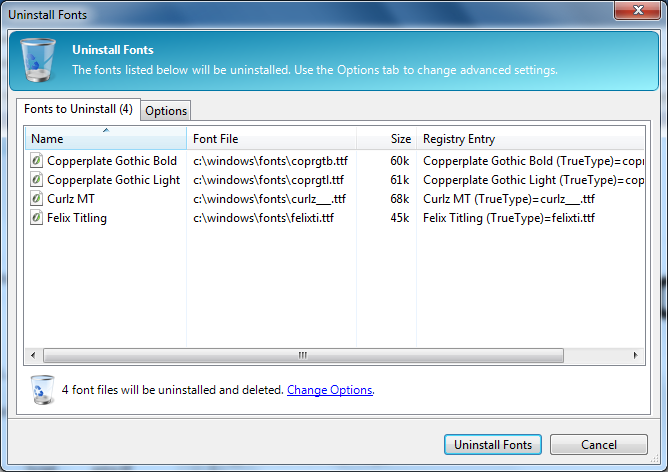
Task: Click the Copperplate Gothic Light (TrueType) registry entry
Action: [533, 180]
